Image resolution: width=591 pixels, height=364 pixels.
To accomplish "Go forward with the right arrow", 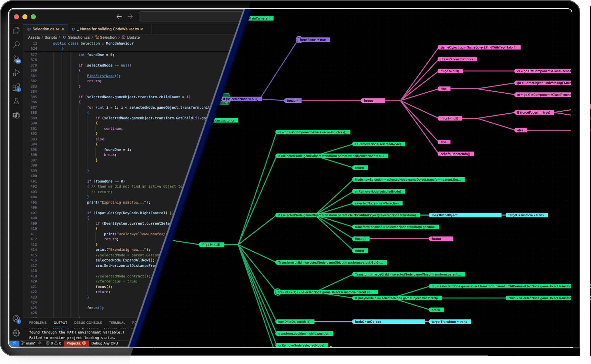I will click(130, 17).
